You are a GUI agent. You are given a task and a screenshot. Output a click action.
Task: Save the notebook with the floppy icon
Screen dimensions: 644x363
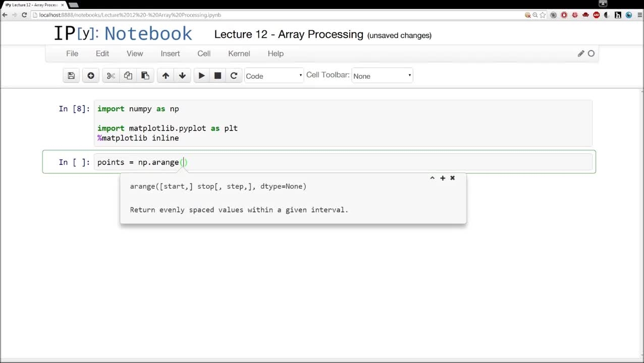(x=71, y=76)
